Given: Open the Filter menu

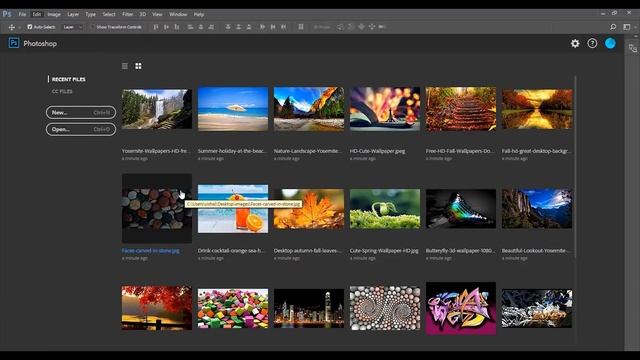Looking at the screenshot, I should tap(127, 14).
